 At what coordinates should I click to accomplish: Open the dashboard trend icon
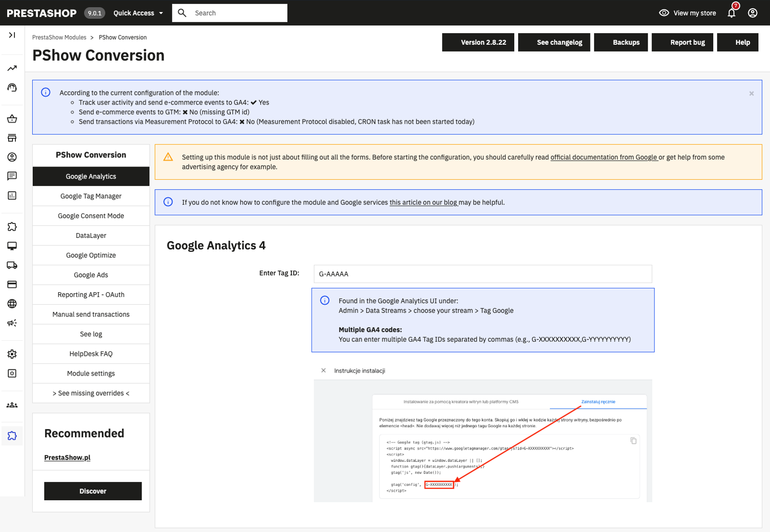pyautogui.click(x=12, y=68)
